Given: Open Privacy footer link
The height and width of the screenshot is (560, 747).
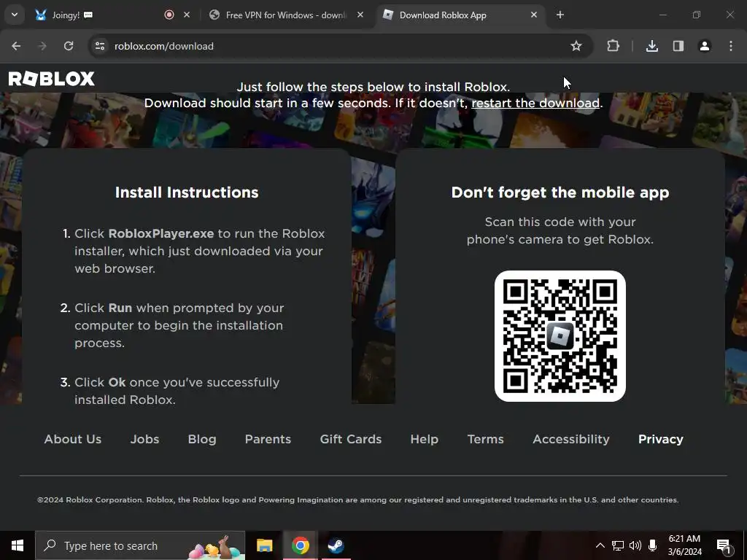Looking at the screenshot, I should (x=661, y=439).
